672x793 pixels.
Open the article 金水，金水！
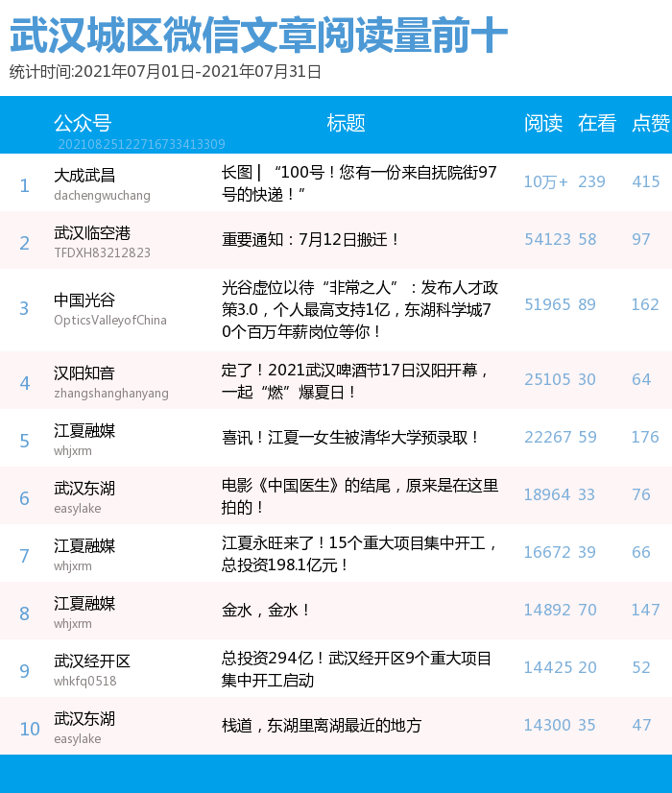coord(267,610)
